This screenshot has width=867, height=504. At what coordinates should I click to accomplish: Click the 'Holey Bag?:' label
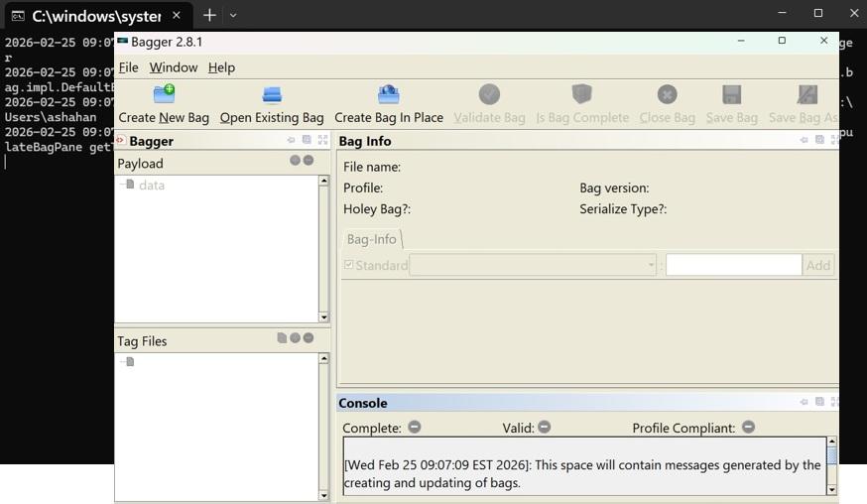[x=377, y=209]
